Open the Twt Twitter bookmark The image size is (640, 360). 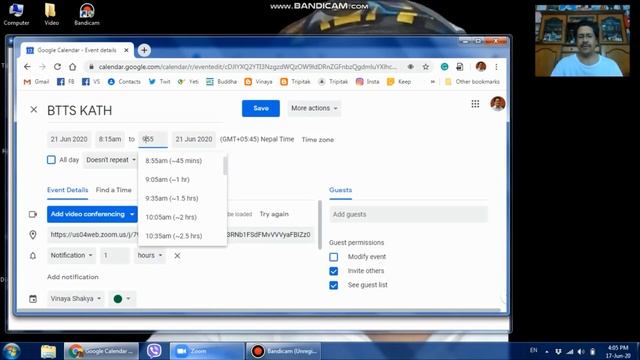tap(159, 82)
